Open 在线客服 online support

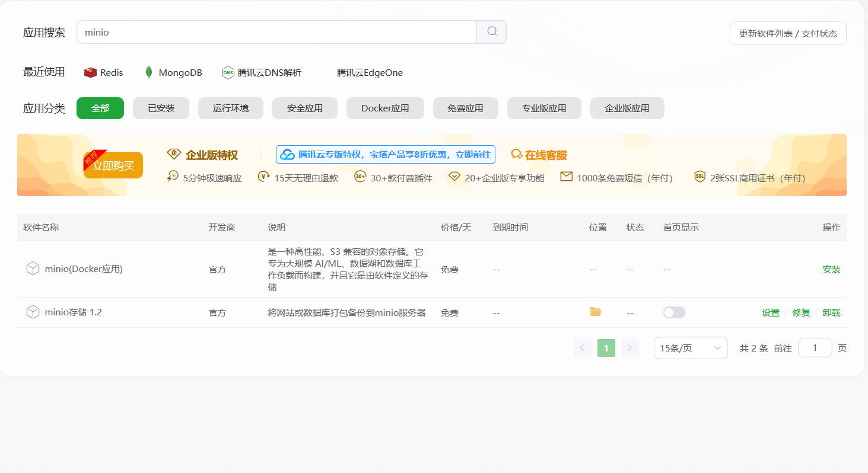[x=539, y=155]
